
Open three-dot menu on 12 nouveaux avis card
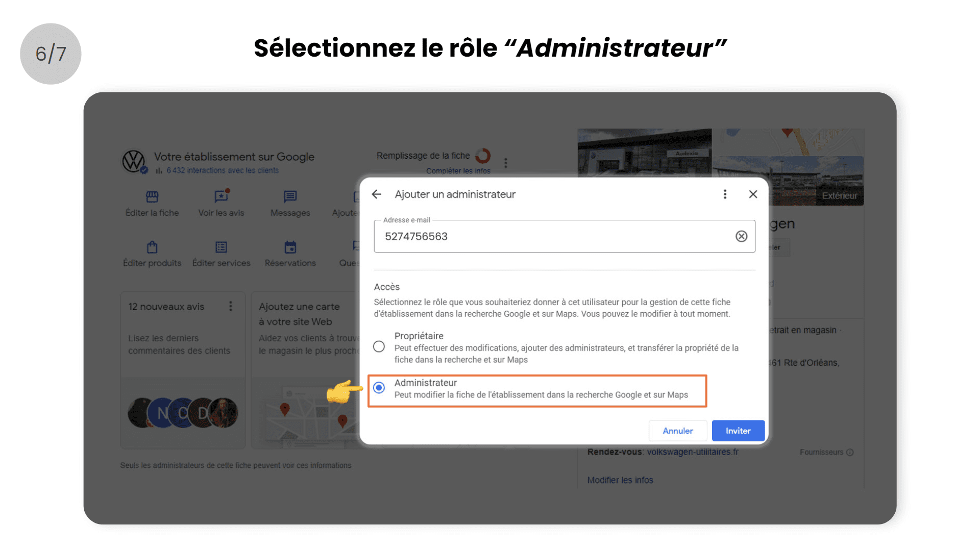231,306
